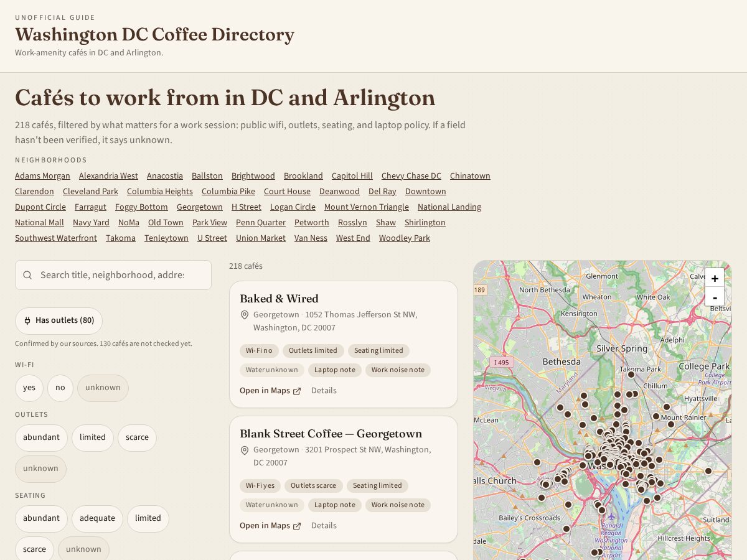
Task: Focus the café search field
Action: point(113,275)
